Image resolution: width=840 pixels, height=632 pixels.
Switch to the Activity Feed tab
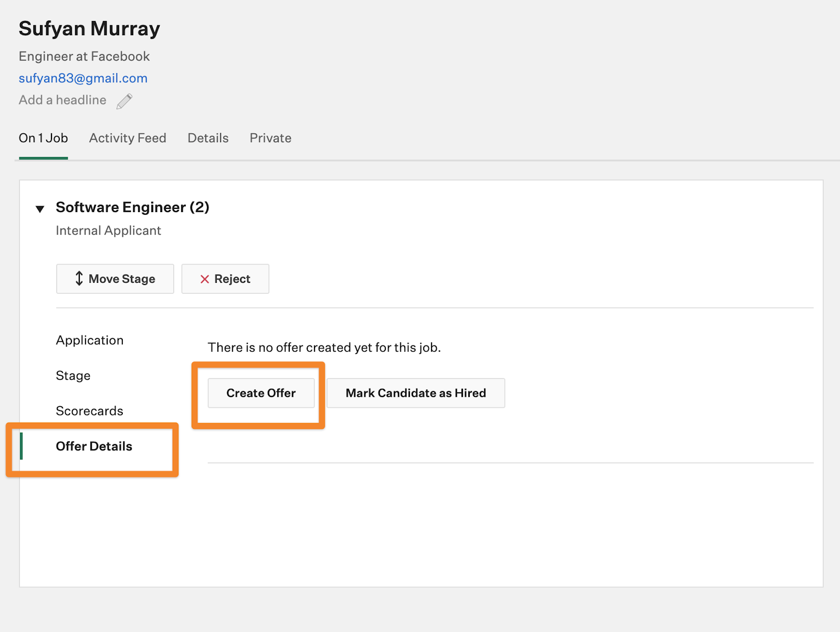(x=128, y=138)
